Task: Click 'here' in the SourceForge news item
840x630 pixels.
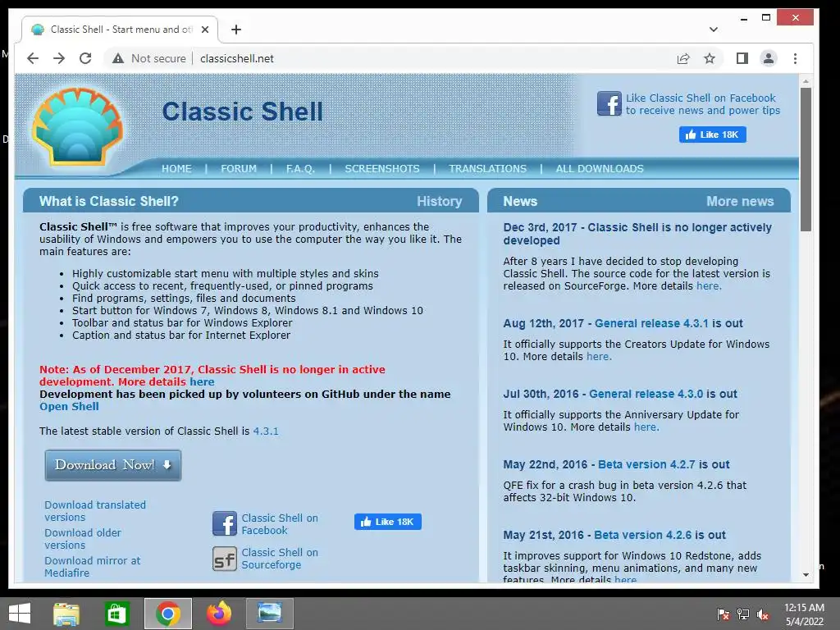Action: point(709,286)
